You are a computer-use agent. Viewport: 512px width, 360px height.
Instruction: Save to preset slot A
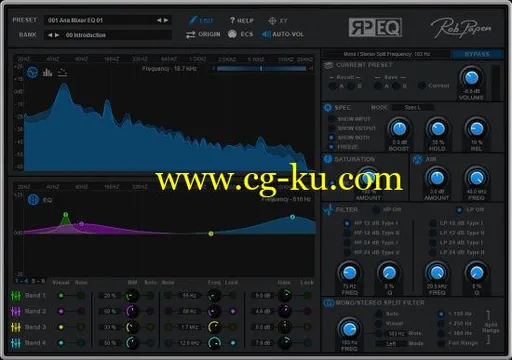click(378, 86)
